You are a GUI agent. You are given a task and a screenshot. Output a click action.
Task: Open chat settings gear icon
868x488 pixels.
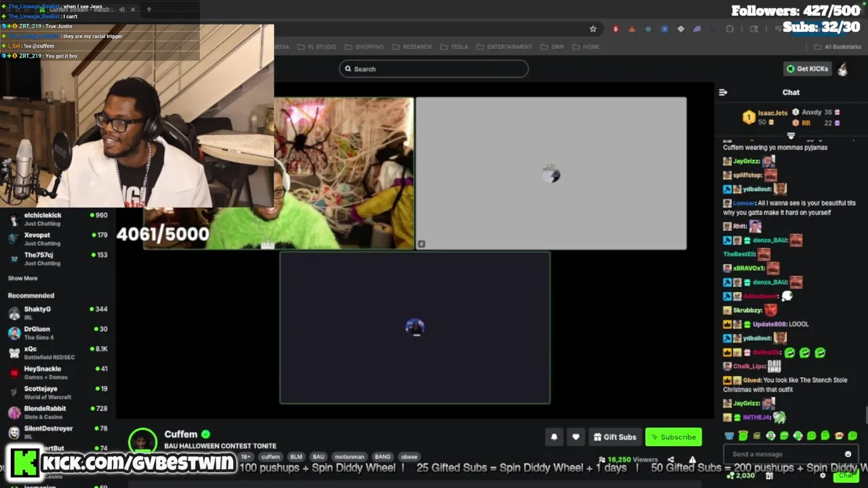823,476
